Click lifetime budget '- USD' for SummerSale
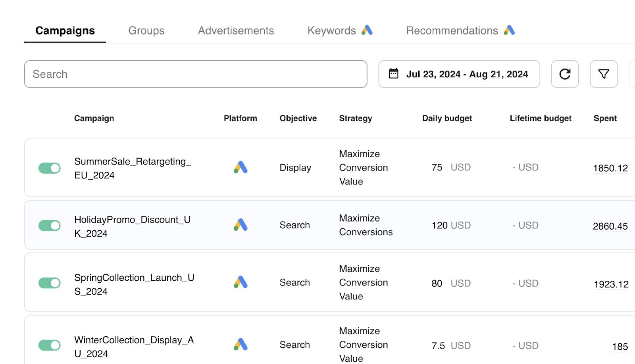 (525, 167)
